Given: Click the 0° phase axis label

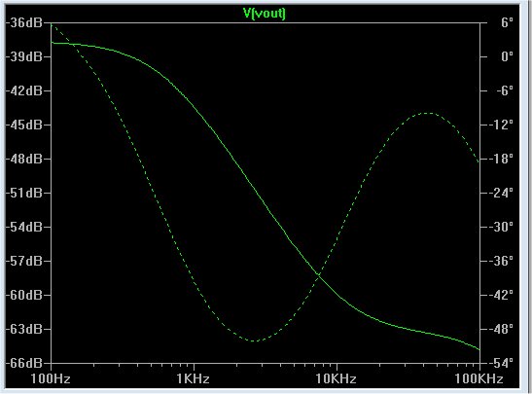Looking at the screenshot, I should pyautogui.click(x=507, y=56).
